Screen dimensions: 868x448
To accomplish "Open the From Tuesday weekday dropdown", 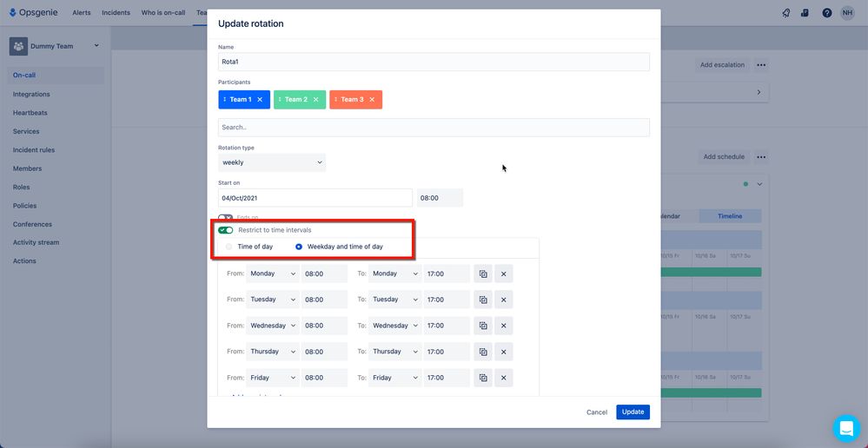I will pyautogui.click(x=272, y=300).
